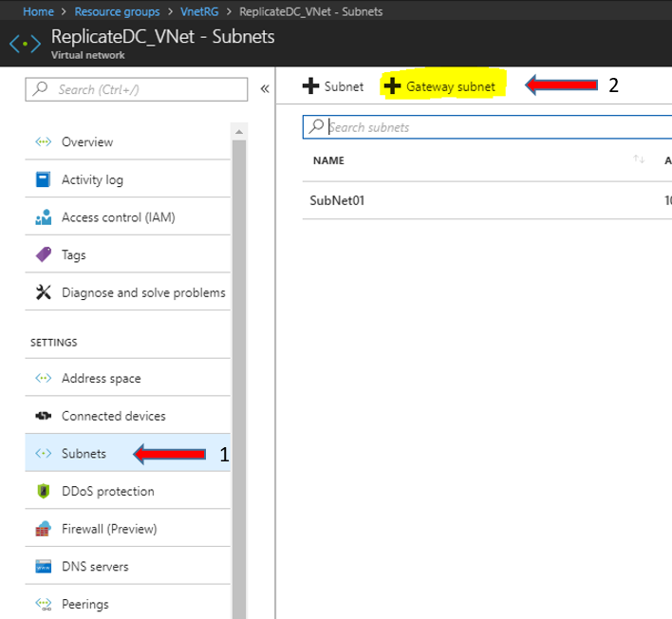Click the virtual network header icon
The height and width of the screenshot is (619, 672).
click(26, 44)
